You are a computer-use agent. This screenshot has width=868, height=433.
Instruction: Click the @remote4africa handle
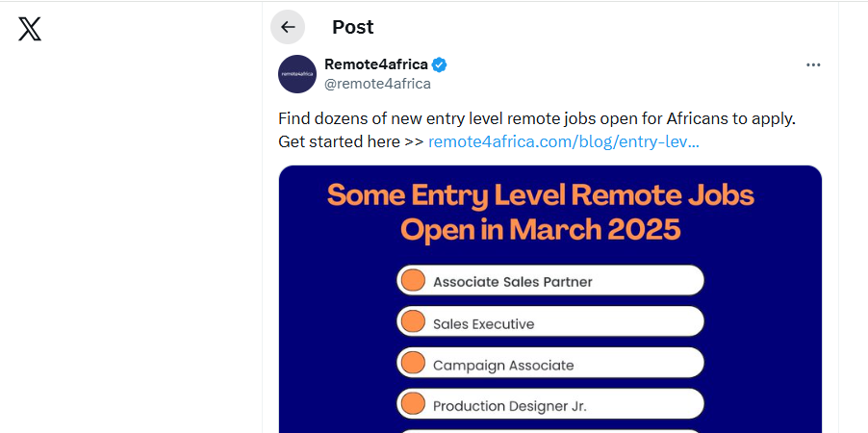point(377,84)
